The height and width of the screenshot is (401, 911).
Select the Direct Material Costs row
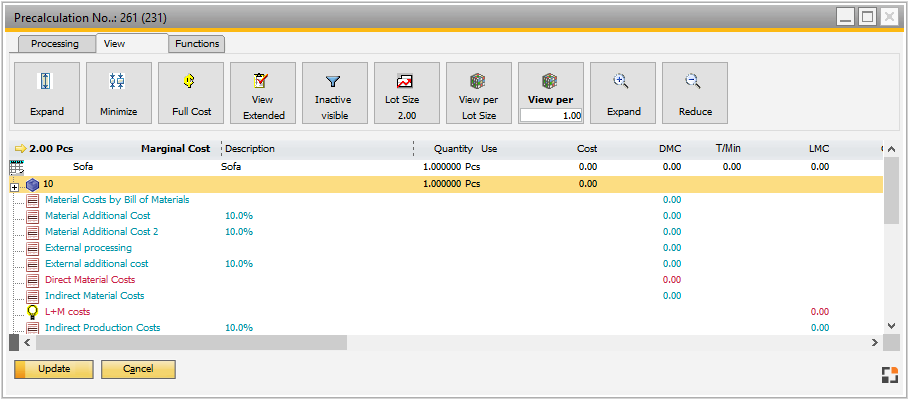tap(90, 280)
